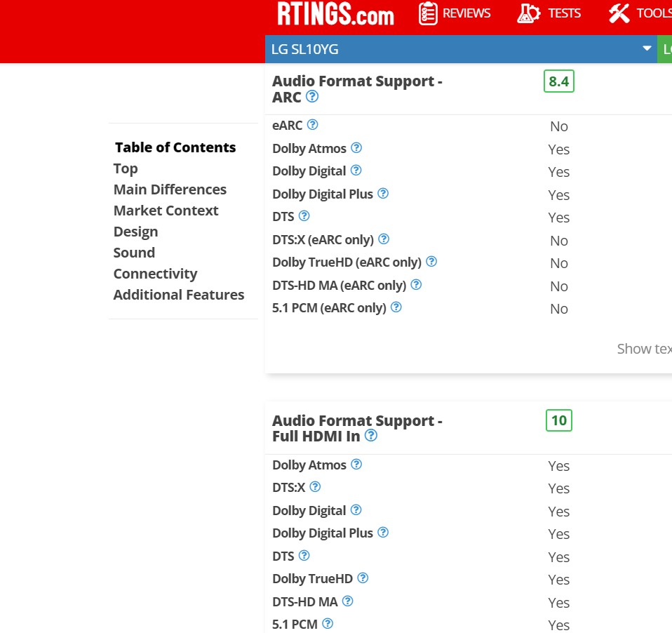
Task: Click the 10 Full HDMI In score badge
Action: tap(559, 420)
